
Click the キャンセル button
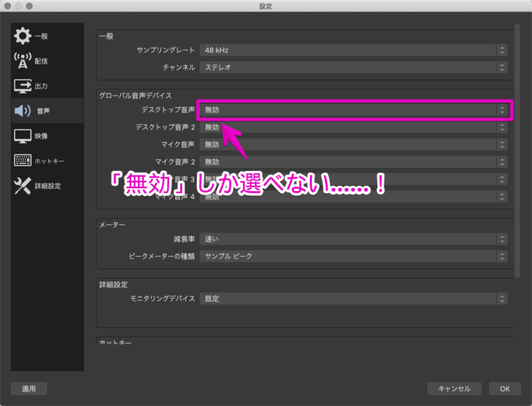454,389
